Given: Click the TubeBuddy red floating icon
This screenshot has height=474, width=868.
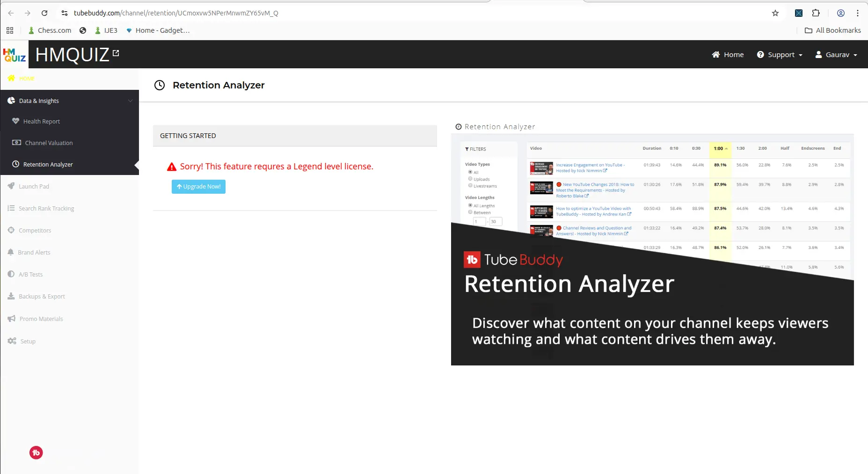Looking at the screenshot, I should (36, 452).
